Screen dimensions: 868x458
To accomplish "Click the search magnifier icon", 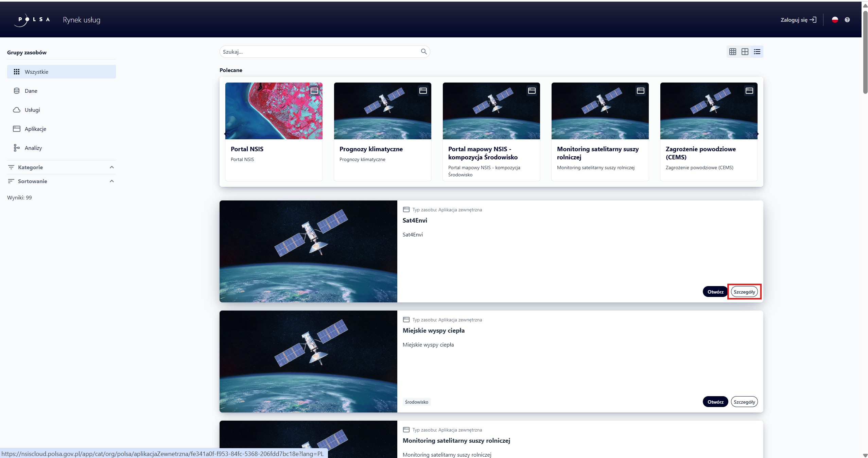I will tap(423, 52).
